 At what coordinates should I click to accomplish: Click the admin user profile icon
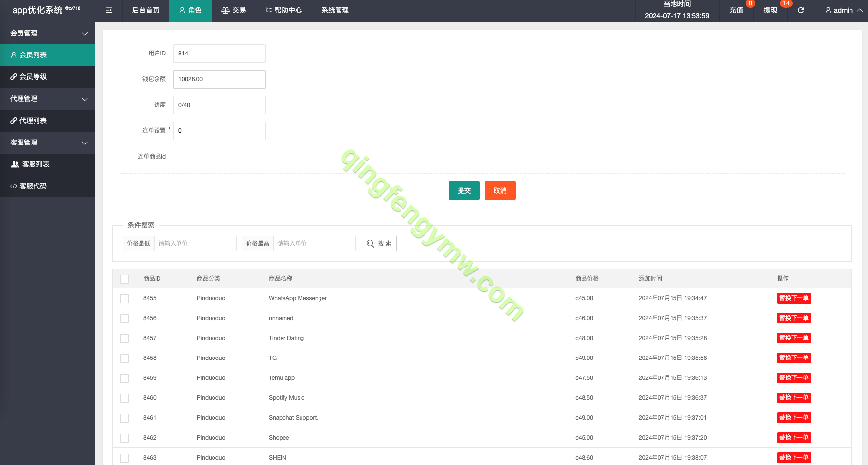(x=828, y=10)
